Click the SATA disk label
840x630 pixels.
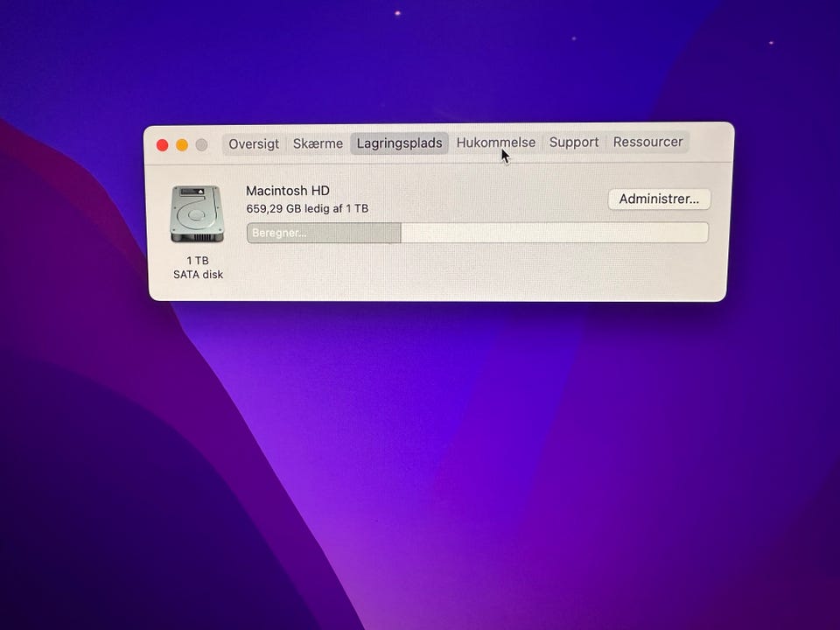coord(198,274)
